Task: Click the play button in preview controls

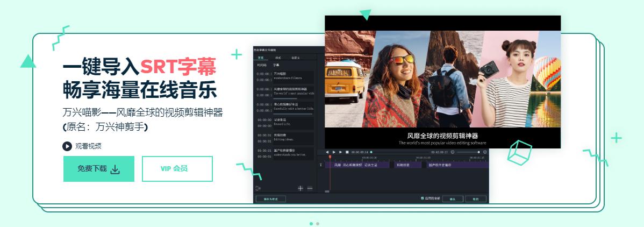Action: coord(334,152)
